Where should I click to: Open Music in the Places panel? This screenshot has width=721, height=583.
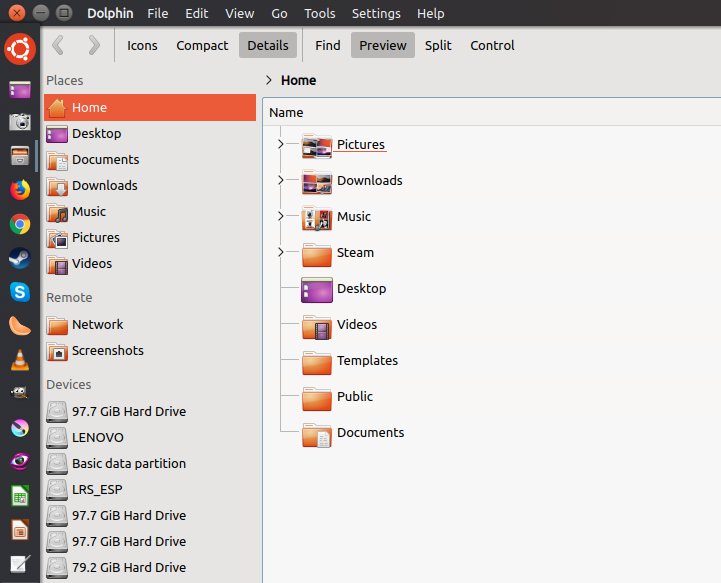150,211
